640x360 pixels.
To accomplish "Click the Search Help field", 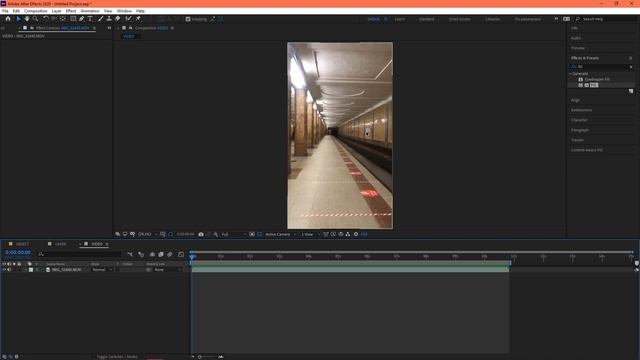I will point(607,19).
